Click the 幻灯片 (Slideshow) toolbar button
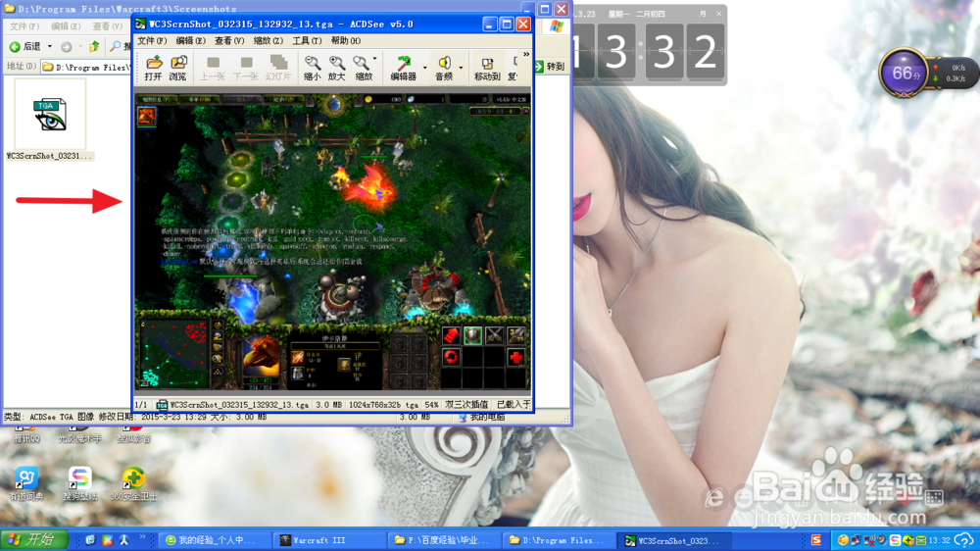Viewport: 980px width, 551px height. tap(278, 68)
